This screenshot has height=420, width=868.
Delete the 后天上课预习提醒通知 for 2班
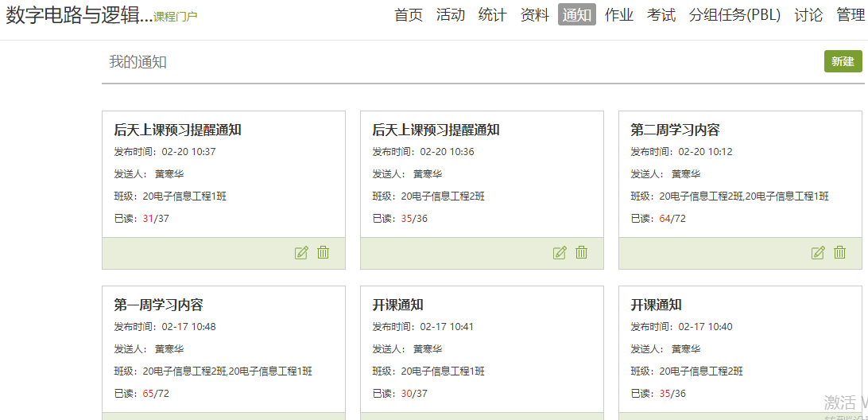pyautogui.click(x=582, y=253)
